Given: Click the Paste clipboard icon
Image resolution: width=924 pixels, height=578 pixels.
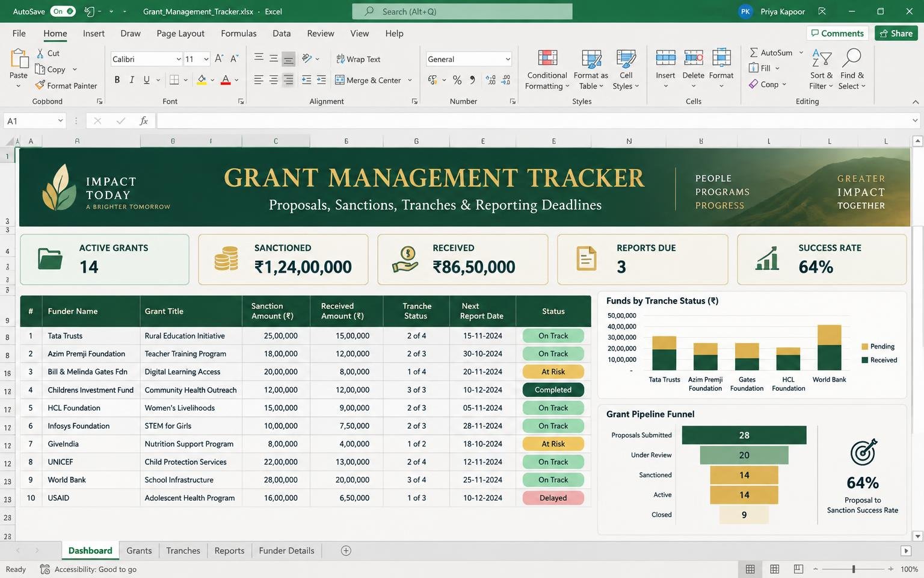Looking at the screenshot, I should (x=19, y=59).
